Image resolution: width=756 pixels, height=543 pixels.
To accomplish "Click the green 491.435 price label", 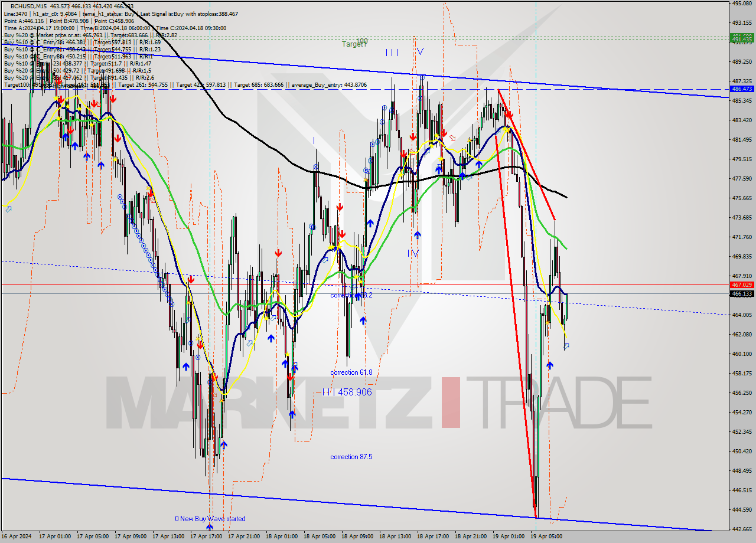I will click(x=742, y=39).
